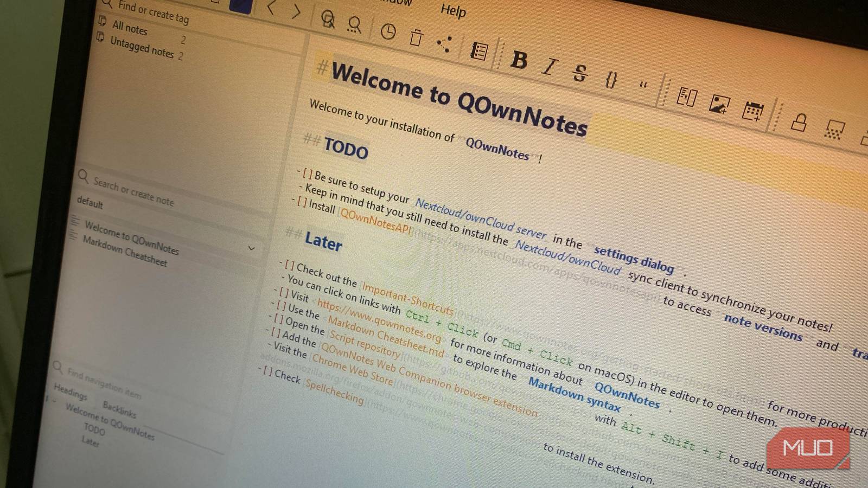Tick the 'Check Spellchecking' todo checkbox

pyautogui.click(x=267, y=371)
